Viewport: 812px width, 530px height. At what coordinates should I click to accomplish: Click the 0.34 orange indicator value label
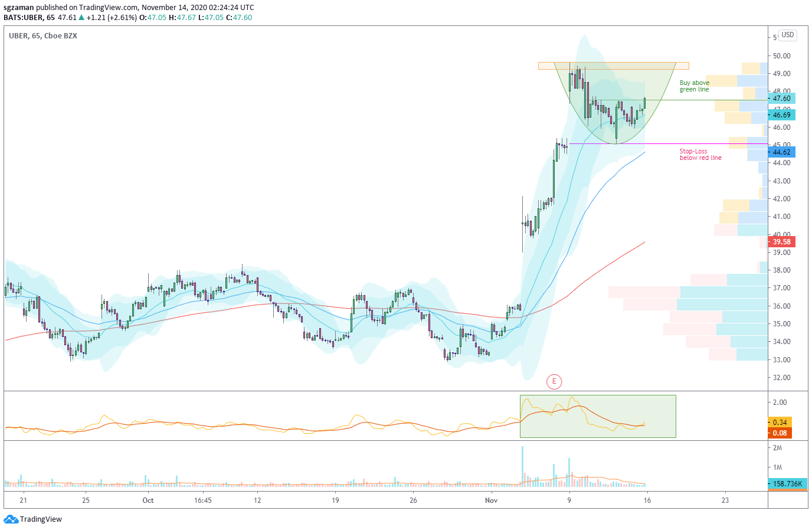click(x=780, y=423)
